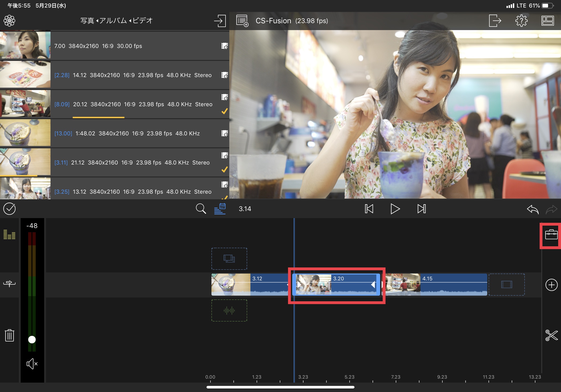Click the magnifier search icon
The width and height of the screenshot is (561, 392).
click(x=201, y=209)
